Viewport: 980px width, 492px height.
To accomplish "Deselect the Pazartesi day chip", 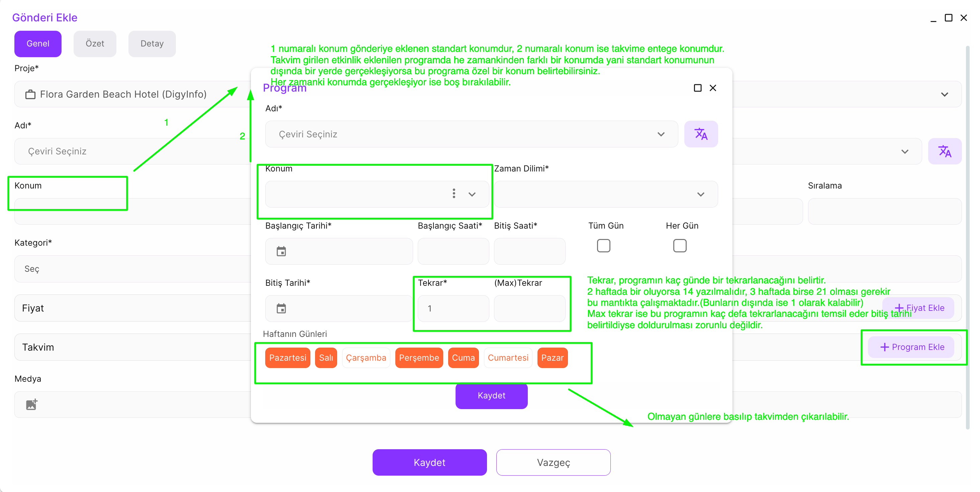I will 288,358.
